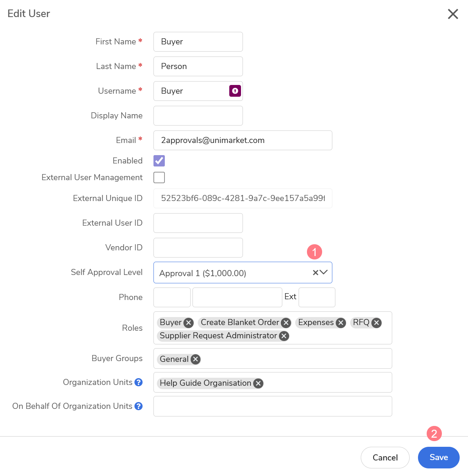Open help for On Behalf Of Organization Units
Screen dimensions: 468x476
[139, 406]
